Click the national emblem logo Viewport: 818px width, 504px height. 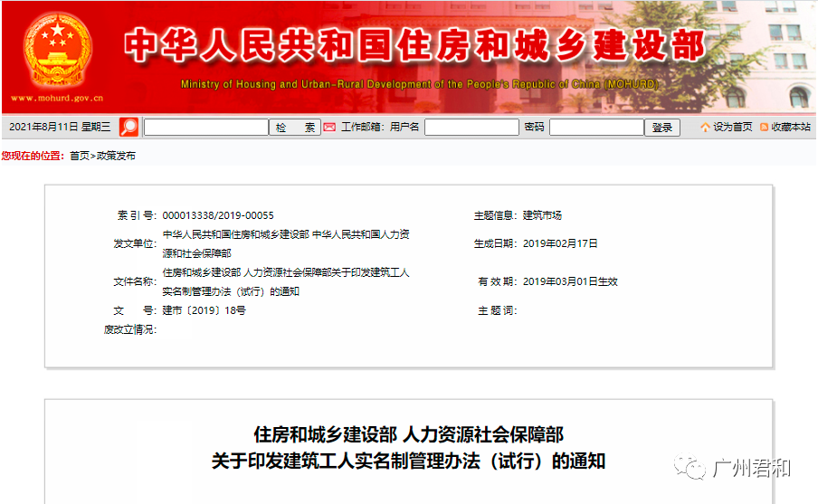point(57,49)
